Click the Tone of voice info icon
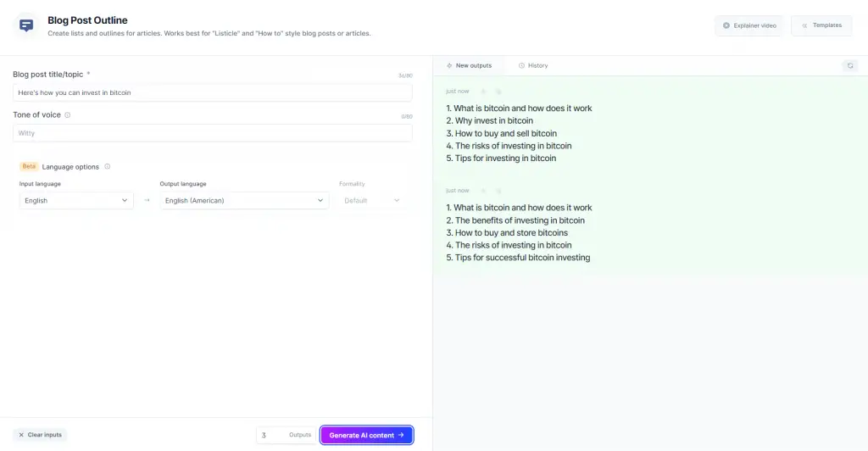 pos(68,115)
